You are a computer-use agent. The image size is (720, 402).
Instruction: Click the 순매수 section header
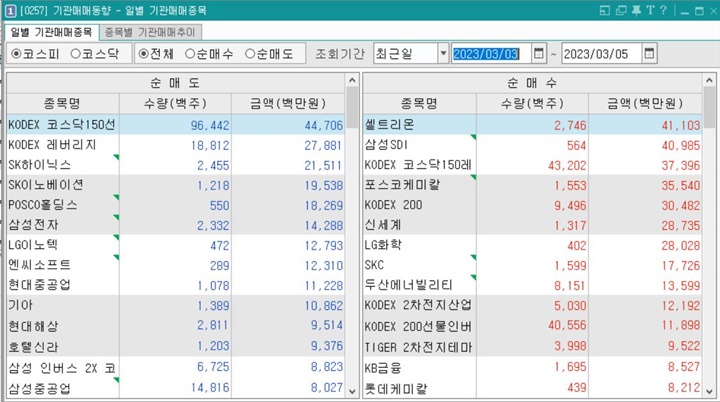click(532, 83)
